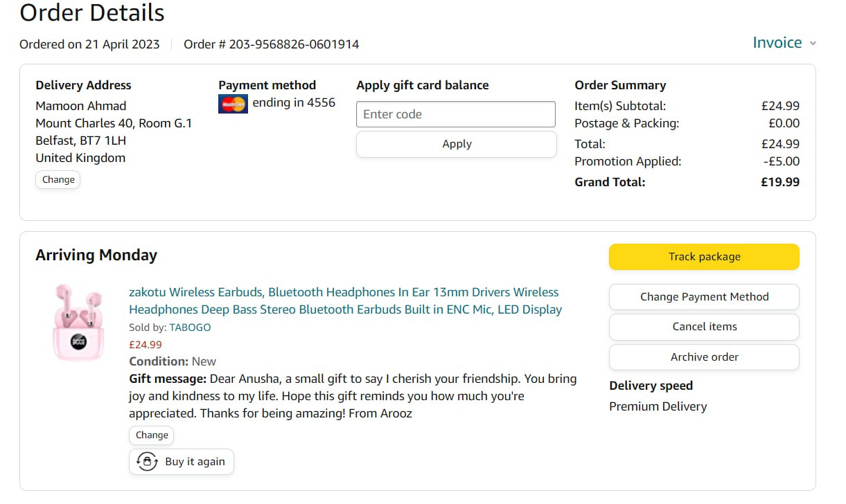Screen dimensions: 846x504
Task: Open the Invoice link
Action: (777, 43)
